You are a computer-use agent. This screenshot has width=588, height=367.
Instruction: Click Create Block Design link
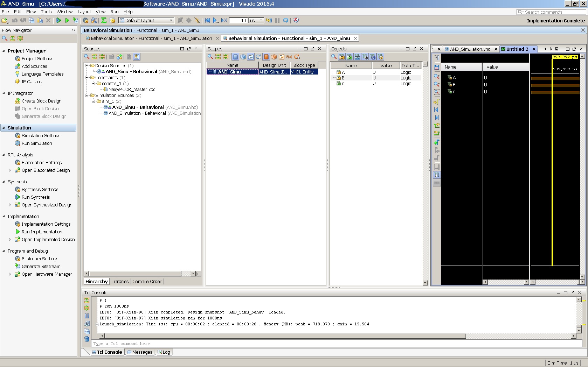point(41,101)
